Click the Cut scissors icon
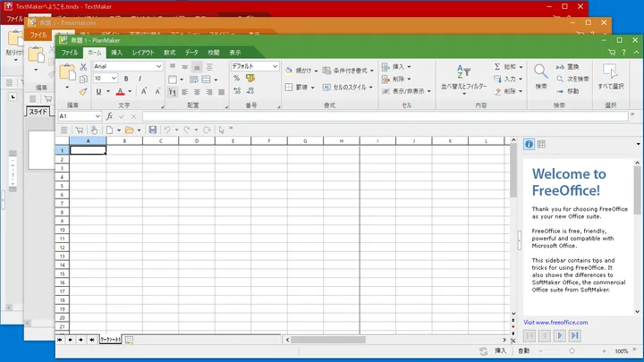644x362 pixels. point(82,66)
